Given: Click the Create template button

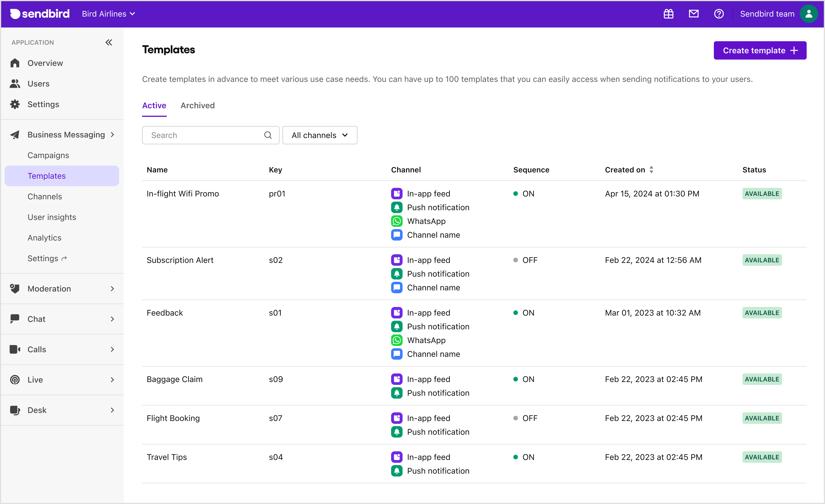Looking at the screenshot, I should (x=760, y=50).
